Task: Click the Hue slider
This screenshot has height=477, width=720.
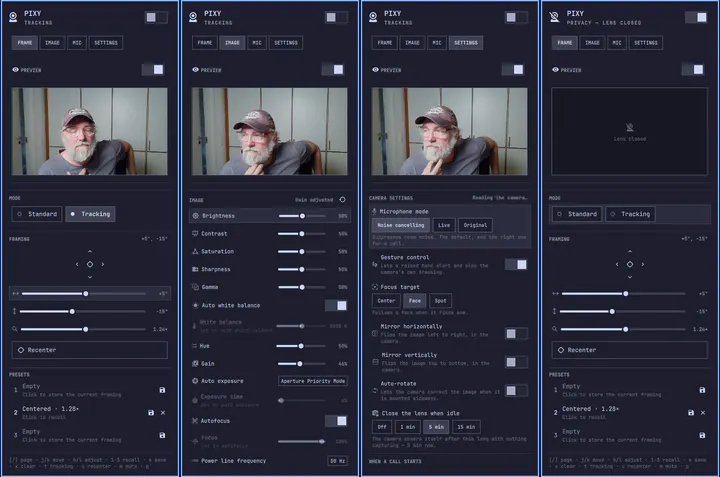Action: click(301, 346)
